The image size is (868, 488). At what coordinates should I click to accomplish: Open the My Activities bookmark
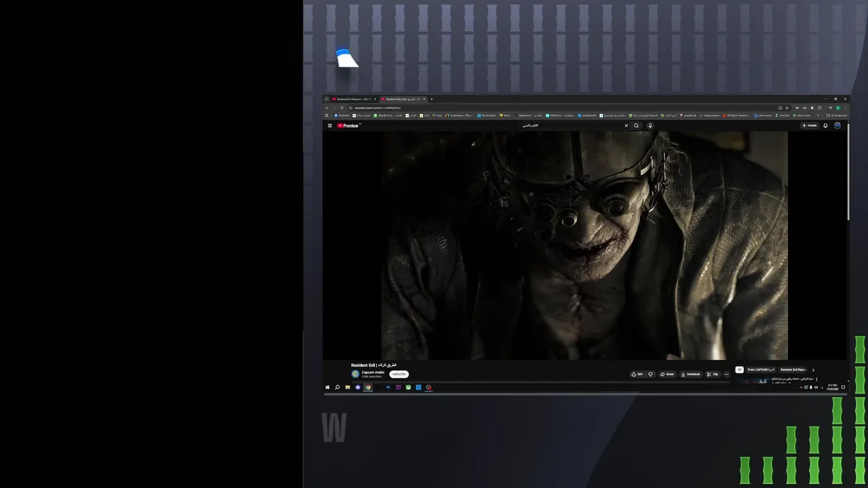click(486, 115)
